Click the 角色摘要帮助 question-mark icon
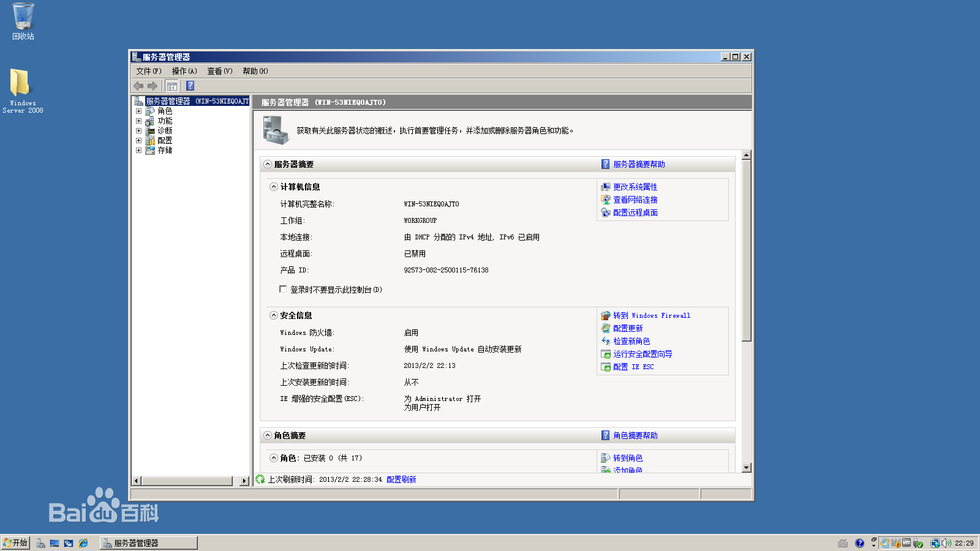This screenshot has height=551, width=980. point(606,435)
